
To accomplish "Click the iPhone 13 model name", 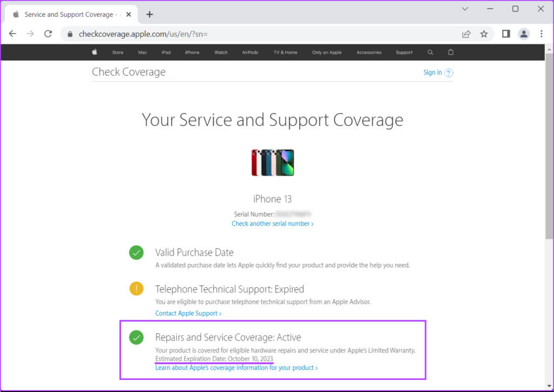I will 273,199.
